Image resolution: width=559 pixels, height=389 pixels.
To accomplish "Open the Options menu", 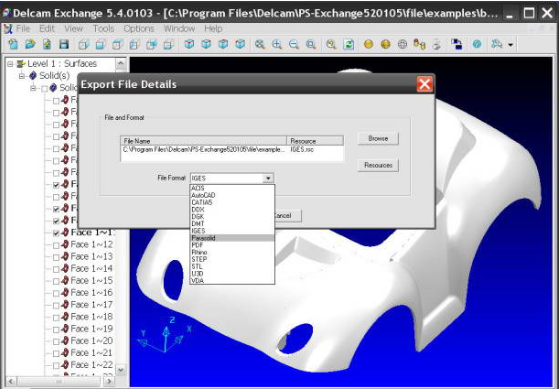I will click(x=139, y=29).
